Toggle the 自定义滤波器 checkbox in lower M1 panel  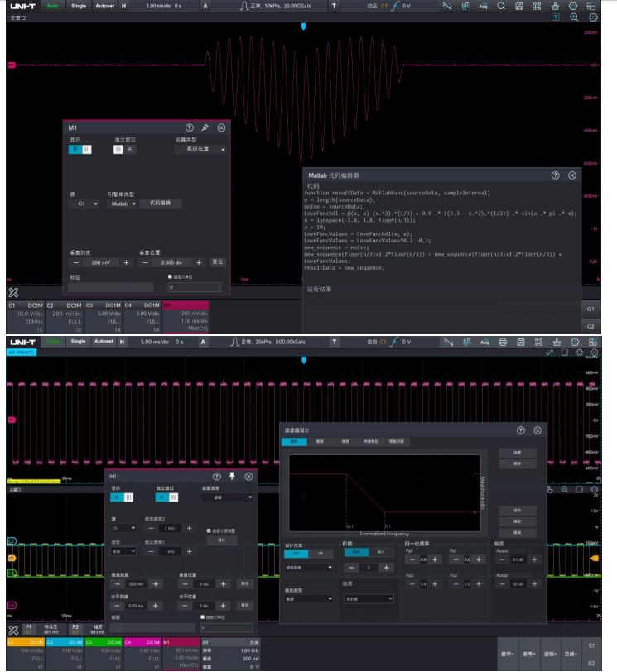pyautogui.click(x=209, y=530)
